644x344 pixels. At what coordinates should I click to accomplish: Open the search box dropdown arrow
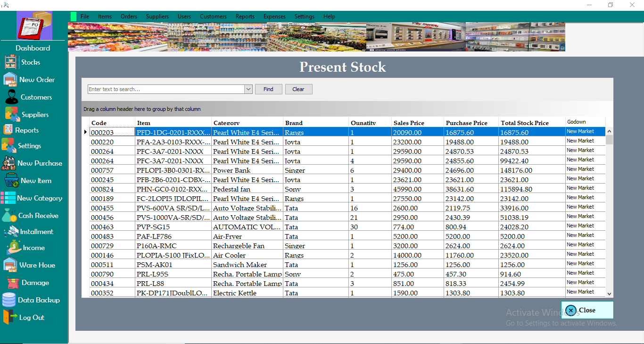(248, 89)
